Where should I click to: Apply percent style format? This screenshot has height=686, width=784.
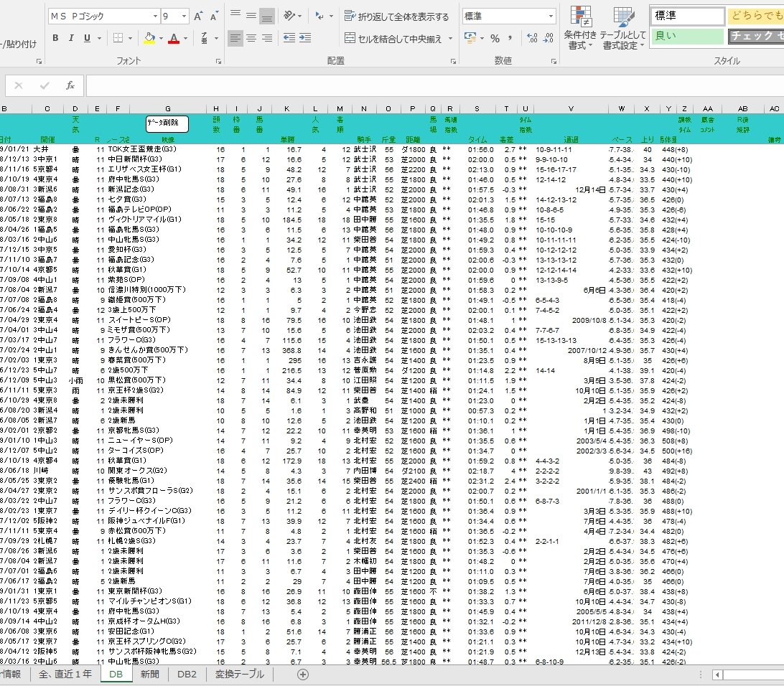(x=495, y=38)
